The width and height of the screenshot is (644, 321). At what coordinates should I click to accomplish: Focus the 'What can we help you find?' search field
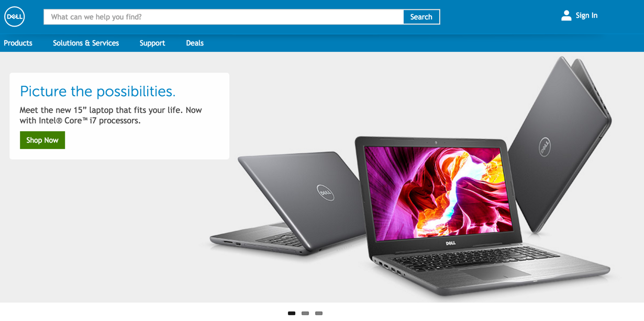pyautogui.click(x=224, y=17)
